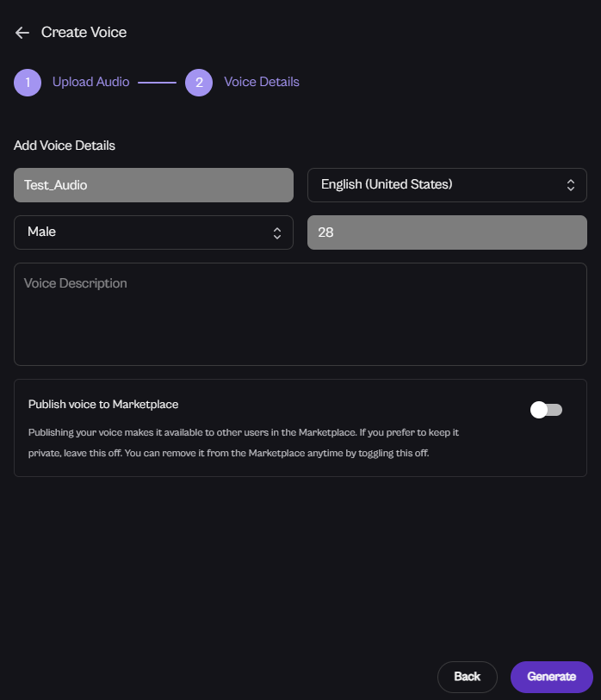
Task: Click into the Voice Description text area
Action: click(x=300, y=314)
